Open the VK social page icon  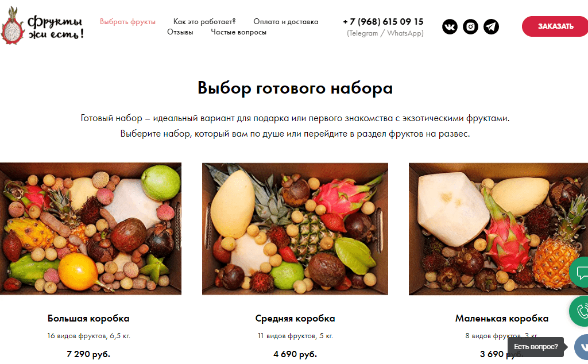pyautogui.click(x=450, y=26)
